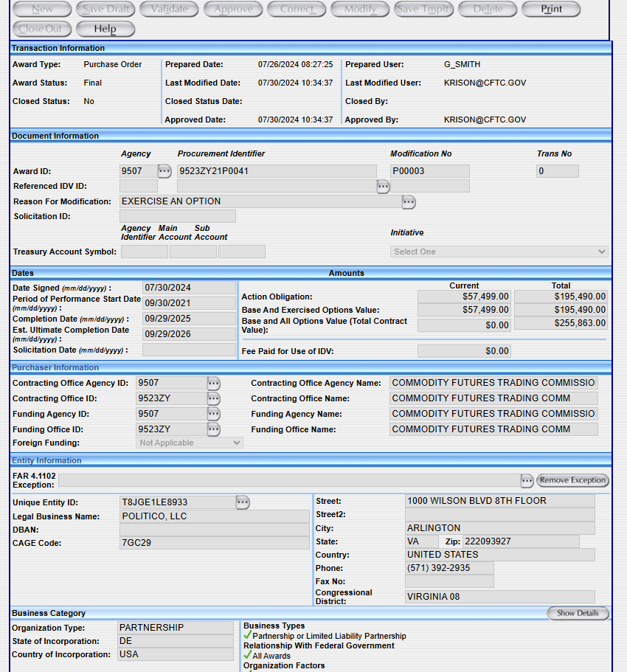
Task: Click the Transaction Information section header
Action: [x=311, y=49]
